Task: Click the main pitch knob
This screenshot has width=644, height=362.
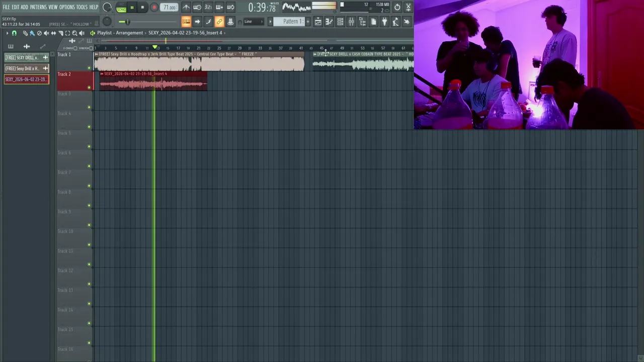Action: tap(107, 21)
